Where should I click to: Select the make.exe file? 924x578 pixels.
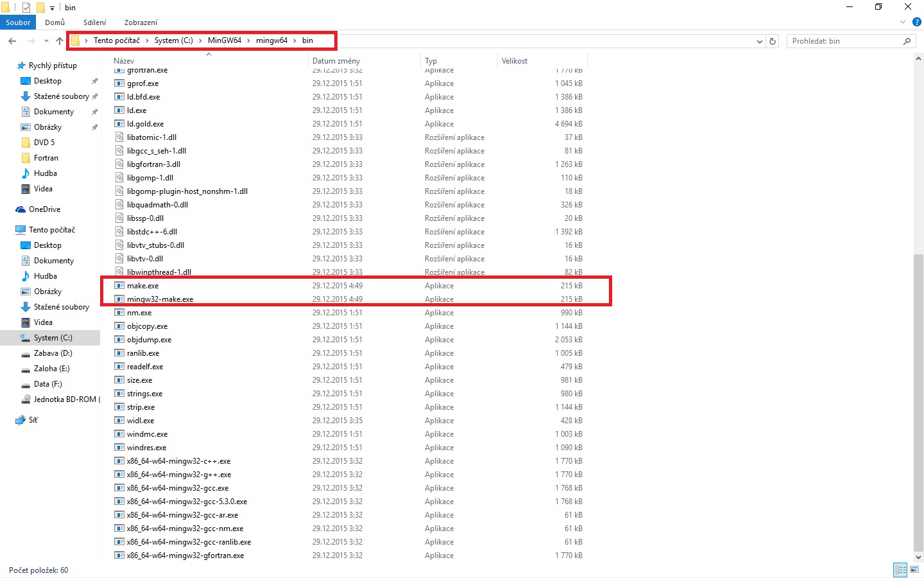point(142,286)
